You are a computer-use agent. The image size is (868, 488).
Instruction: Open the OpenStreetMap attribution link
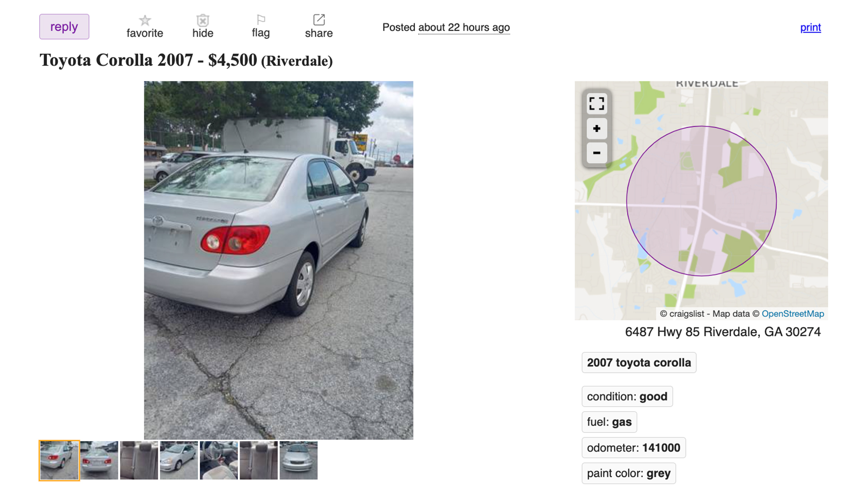coord(793,314)
